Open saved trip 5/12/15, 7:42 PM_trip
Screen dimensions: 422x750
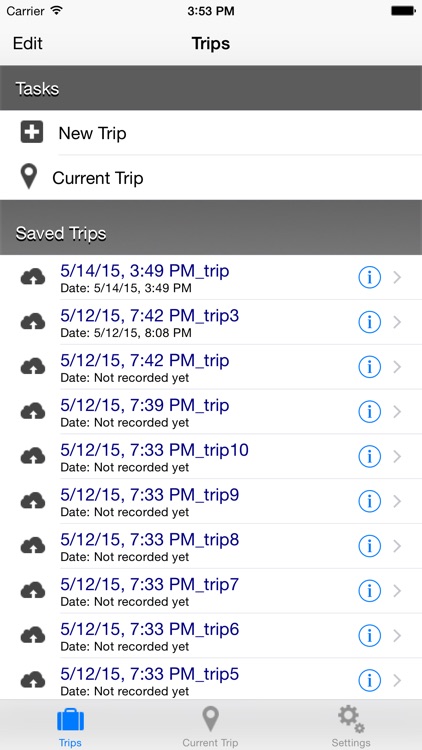pyautogui.click(x=211, y=367)
